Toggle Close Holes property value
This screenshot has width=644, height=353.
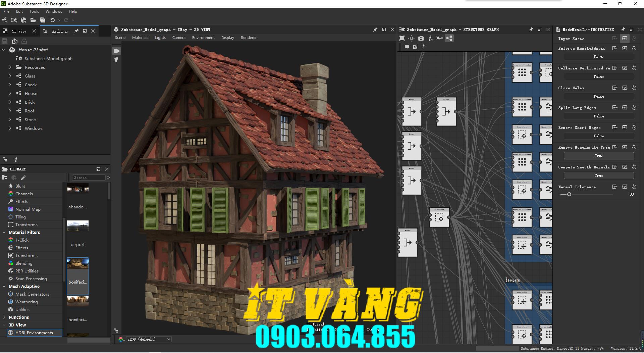599,96
